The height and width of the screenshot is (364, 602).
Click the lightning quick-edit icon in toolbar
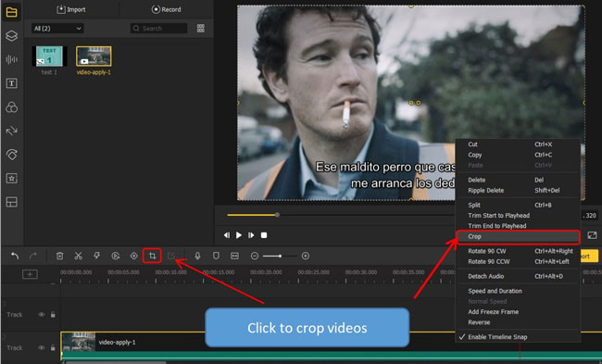[96, 256]
